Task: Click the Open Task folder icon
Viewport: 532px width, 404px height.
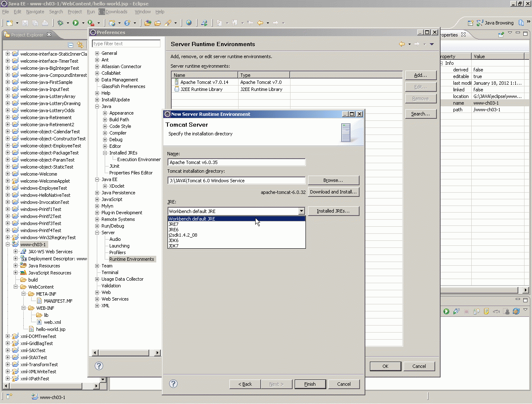Action: (x=158, y=23)
